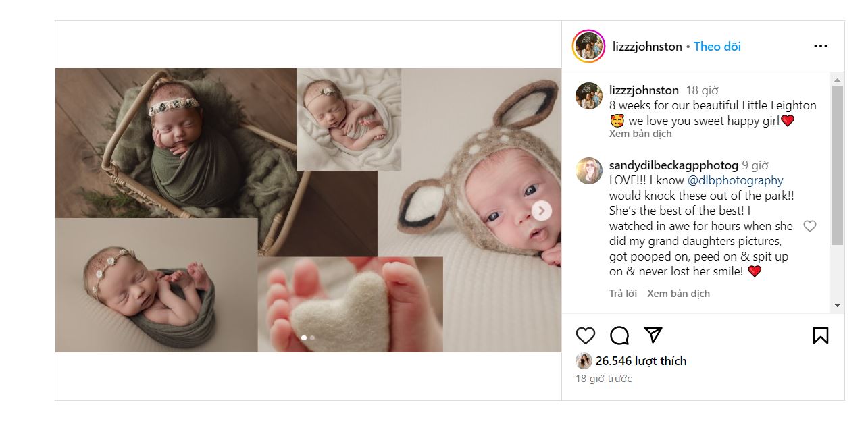This screenshot has height=434, width=868.
Task: Go to next photo with carousel arrow
Action: pos(541,211)
